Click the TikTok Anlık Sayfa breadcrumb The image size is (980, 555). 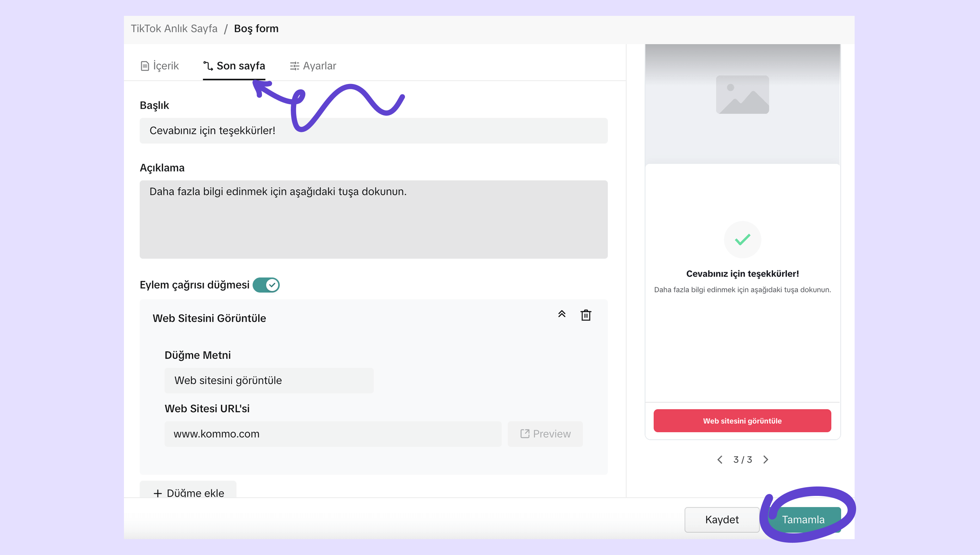click(x=174, y=28)
